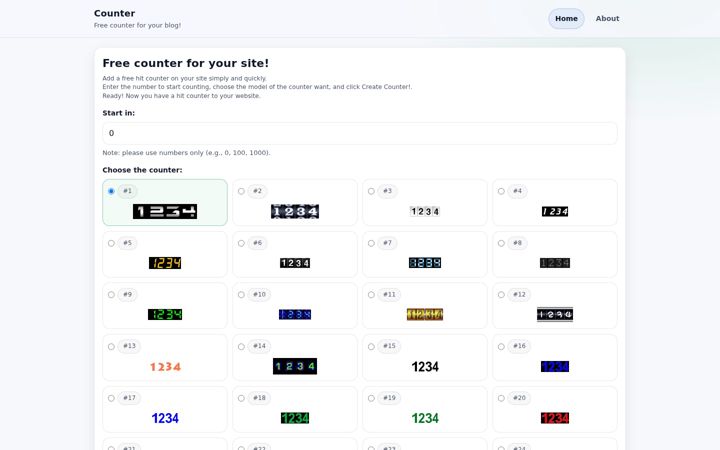720x450 pixels.
Task: Select radio button for counter #1
Action: pos(111,191)
